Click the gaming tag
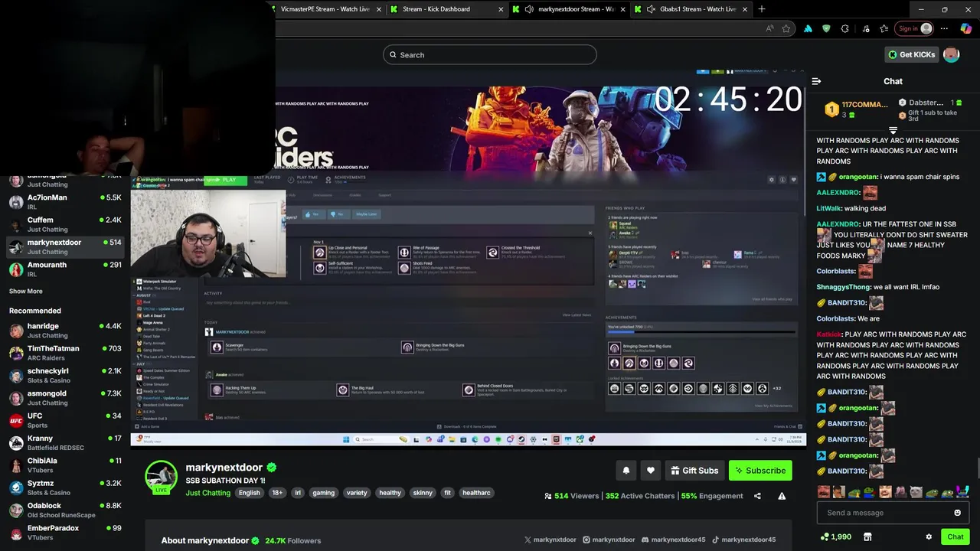Viewport: 980px width, 551px height. pyautogui.click(x=323, y=493)
